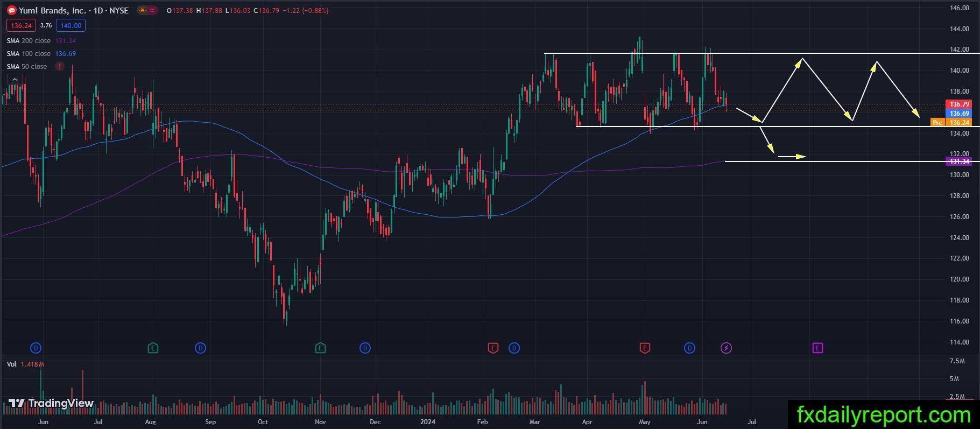Click the 3.76 spread value
Image resolution: width=980 pixels, height=429 pixels.
(46, 25)
